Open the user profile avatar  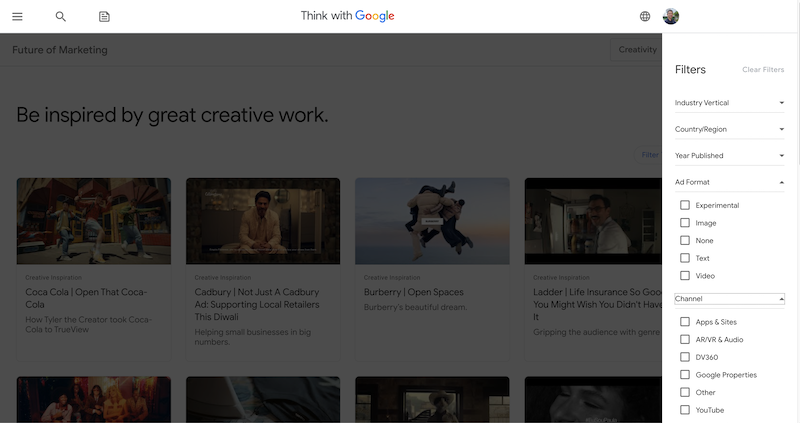tap(670, 16)
